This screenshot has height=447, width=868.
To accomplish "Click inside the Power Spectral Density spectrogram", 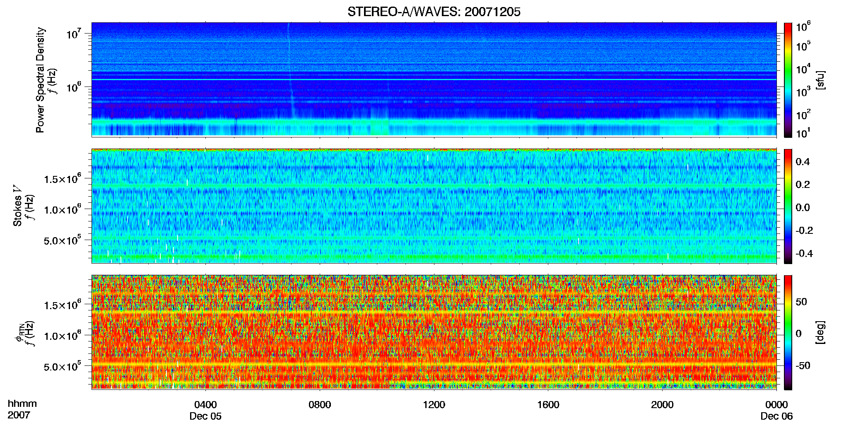I will pyautogui.click(x=434, y=79).
